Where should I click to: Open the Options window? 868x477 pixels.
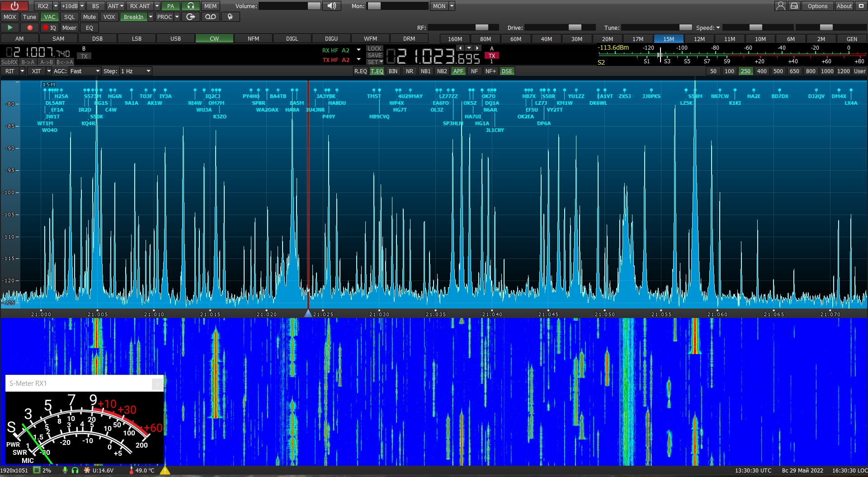(x=817, y=6)
